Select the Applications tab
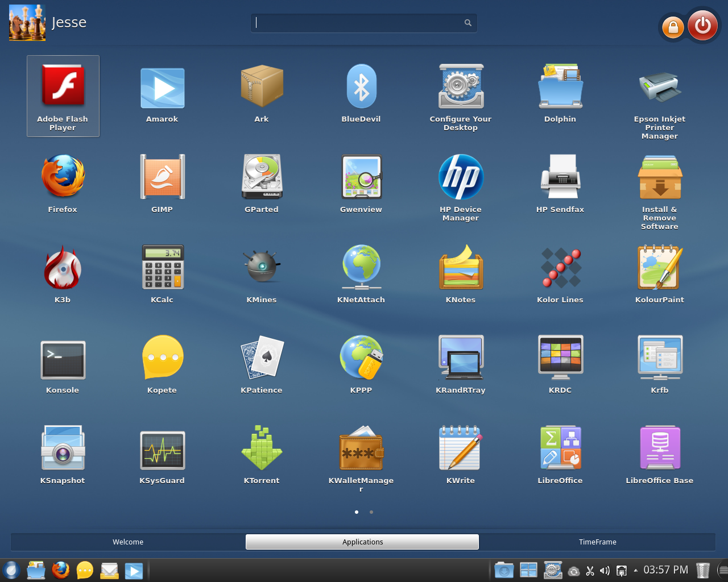Viewport: 728px width, 582px height. [x=362, y=542]
